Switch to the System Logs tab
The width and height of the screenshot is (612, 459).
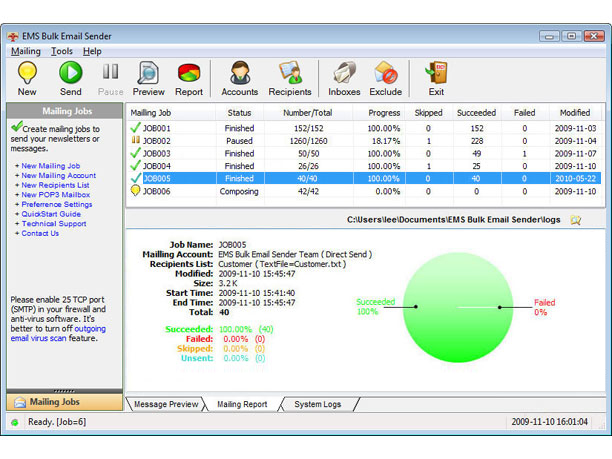pyautogui.click(x=318, y=404)
